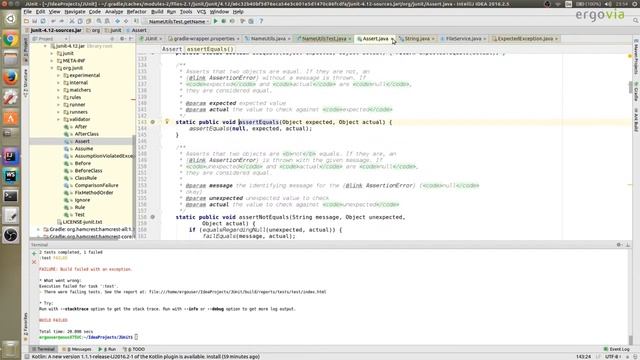
Task: Expand the META-INF folder
Action: pos(52,61)
